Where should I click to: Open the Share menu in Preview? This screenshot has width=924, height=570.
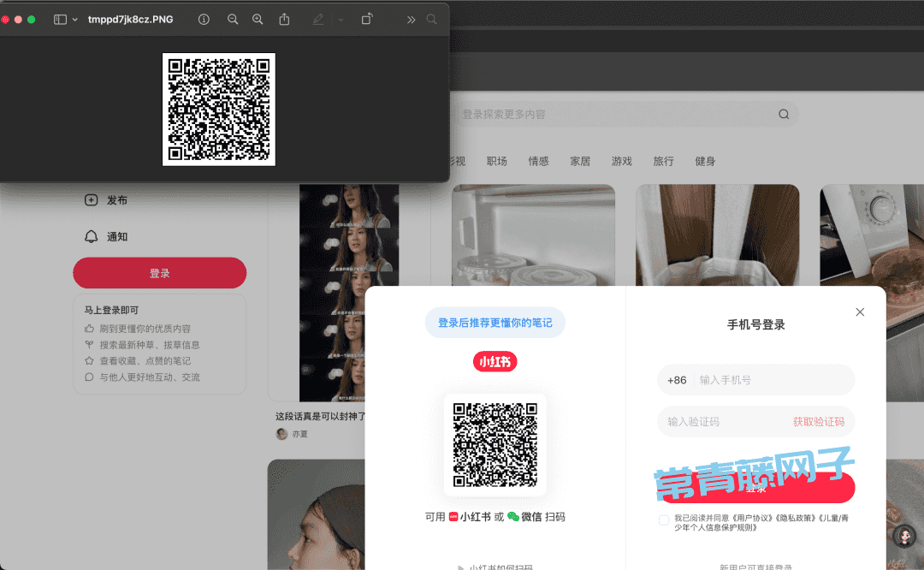[x=284, y=19]
